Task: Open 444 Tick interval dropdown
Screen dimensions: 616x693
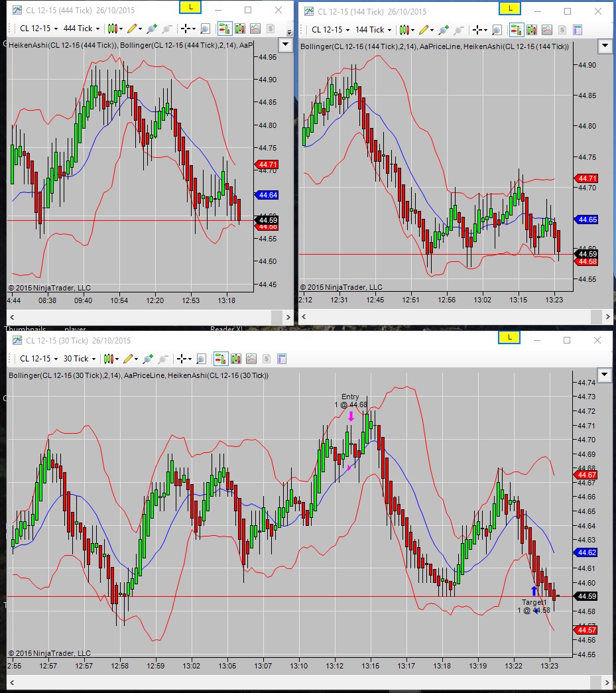Action: tap(82, 29)
